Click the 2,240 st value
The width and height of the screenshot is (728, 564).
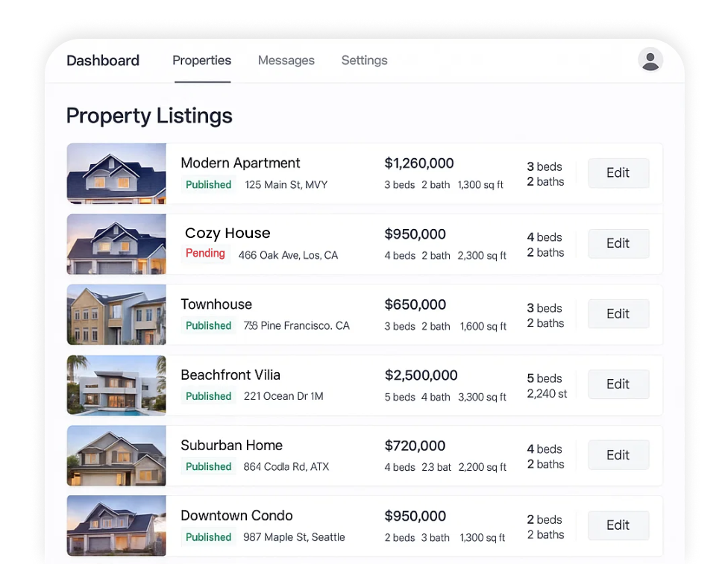click(547, 394)
